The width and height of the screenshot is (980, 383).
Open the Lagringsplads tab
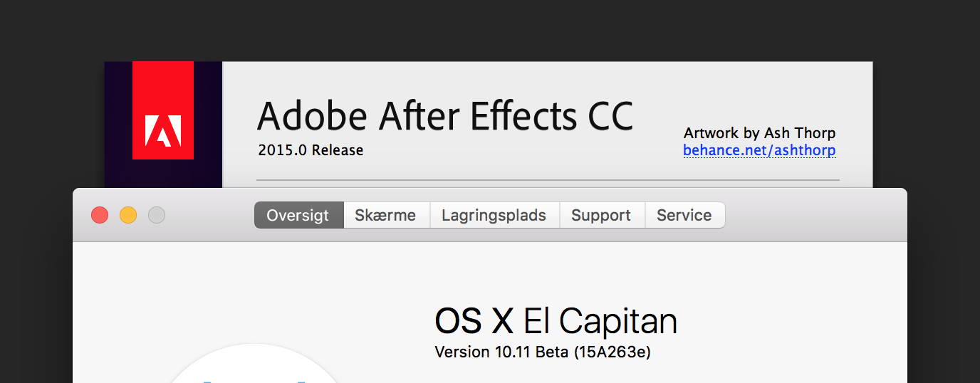click(x=494, y=215)
